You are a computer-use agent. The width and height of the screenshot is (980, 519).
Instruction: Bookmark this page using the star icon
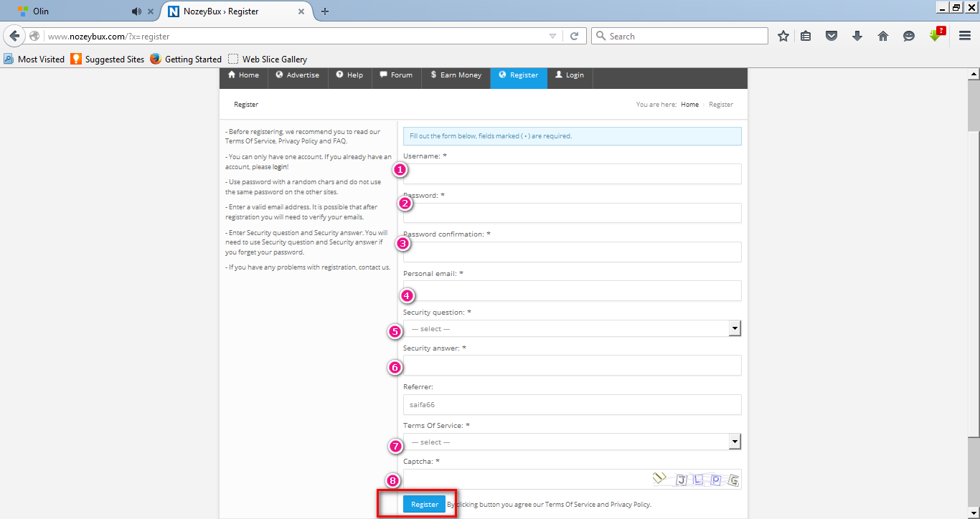click(x=783, y=36)
